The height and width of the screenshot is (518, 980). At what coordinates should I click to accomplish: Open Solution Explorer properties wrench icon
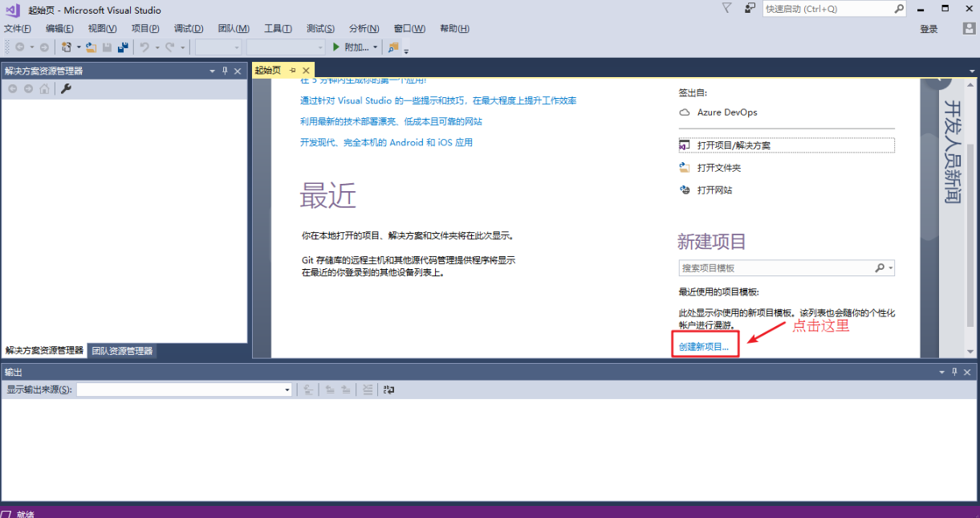coord(67,88)
